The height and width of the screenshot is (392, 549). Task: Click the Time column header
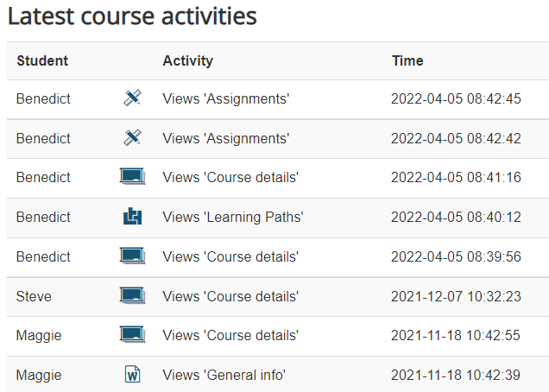pyautogui.click(x=407, y=61)
